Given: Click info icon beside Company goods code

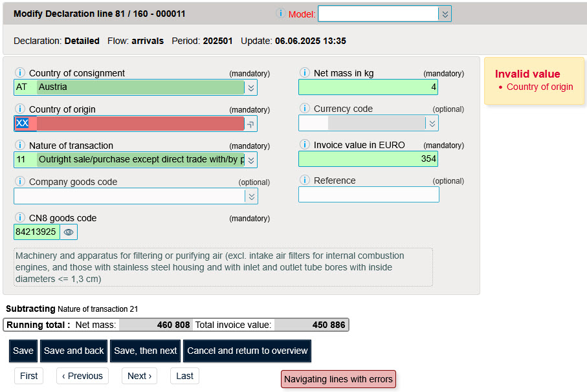Looking at the screenshot, I should (x=19, y=182).
